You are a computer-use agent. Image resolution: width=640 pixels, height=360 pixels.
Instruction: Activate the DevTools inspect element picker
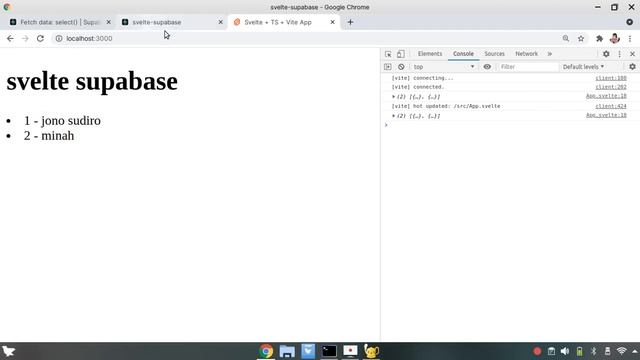[388, 54]
